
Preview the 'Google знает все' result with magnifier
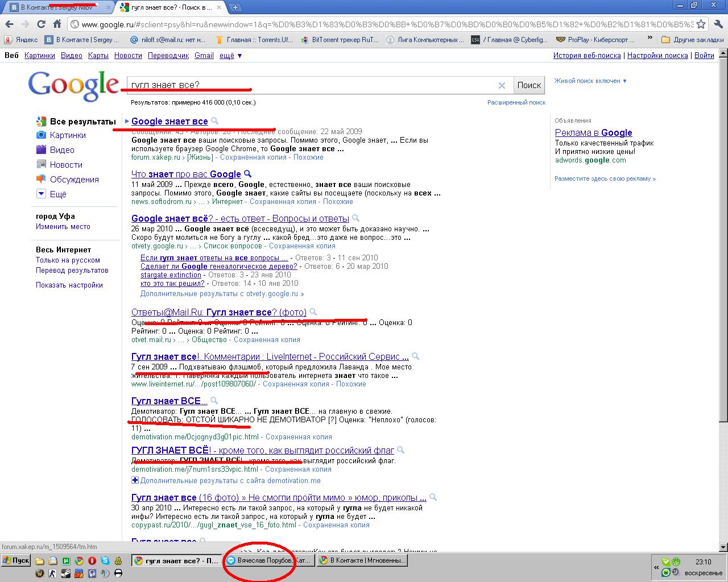pos(214,121)
